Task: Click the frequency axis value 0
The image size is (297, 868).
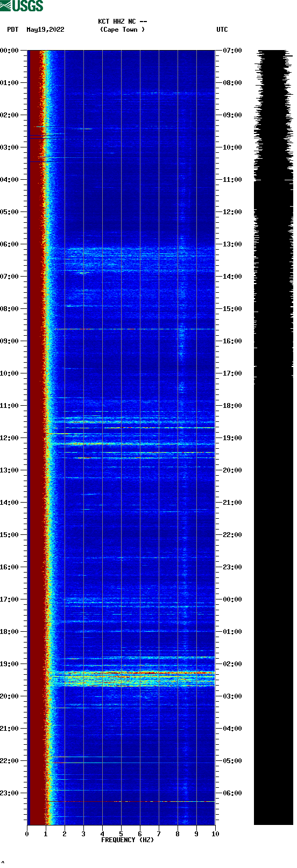Action: 27,834
